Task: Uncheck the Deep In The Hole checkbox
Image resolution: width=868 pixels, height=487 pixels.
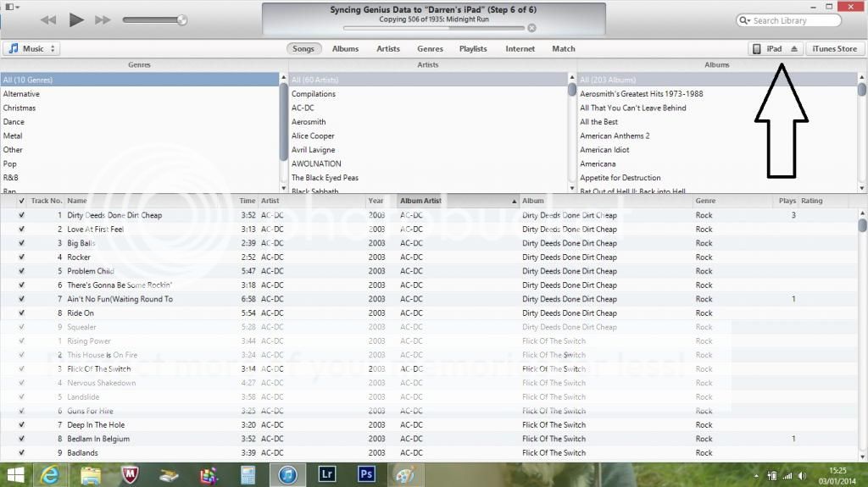Action: (21, 424)
